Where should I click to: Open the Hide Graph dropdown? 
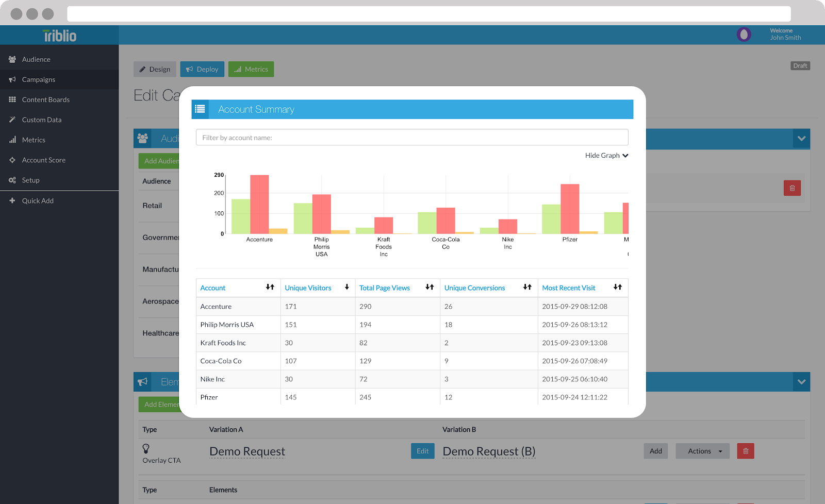[x=606, y=155]
